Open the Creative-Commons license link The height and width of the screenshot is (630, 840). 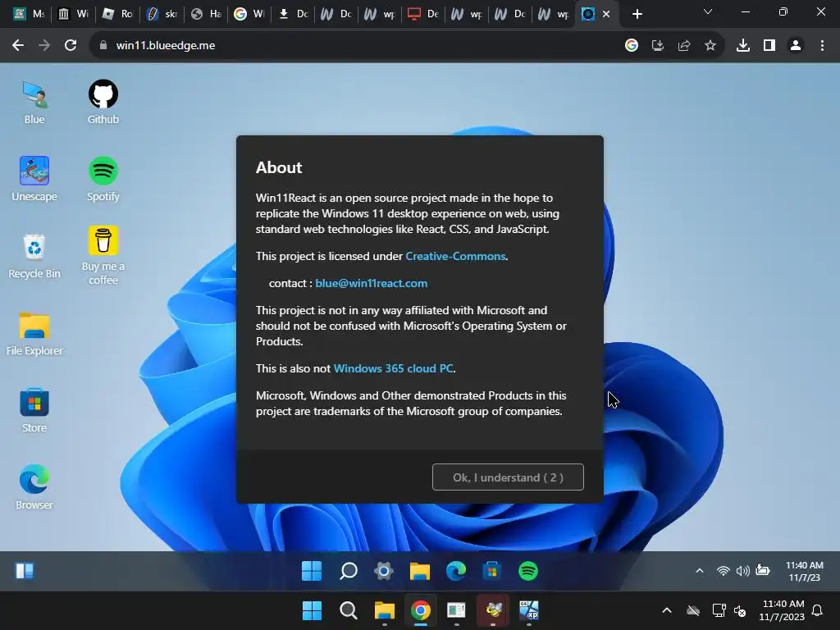point(455,256)
